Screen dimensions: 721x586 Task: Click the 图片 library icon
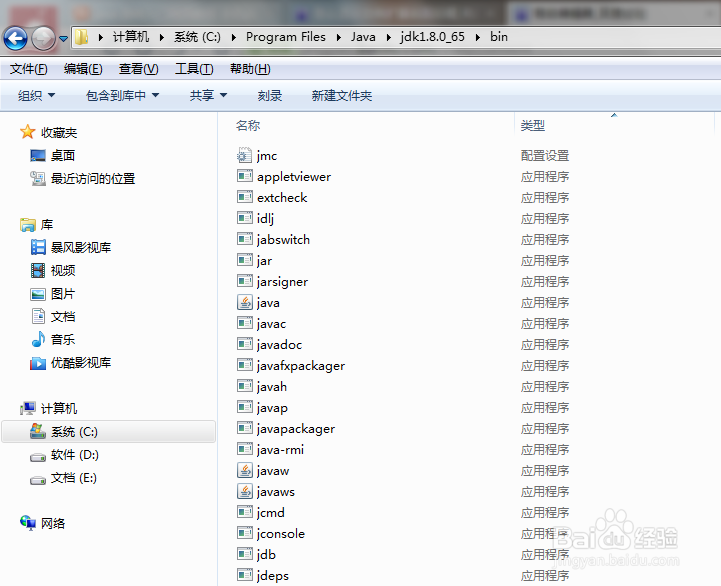click(x=38, y=293)
